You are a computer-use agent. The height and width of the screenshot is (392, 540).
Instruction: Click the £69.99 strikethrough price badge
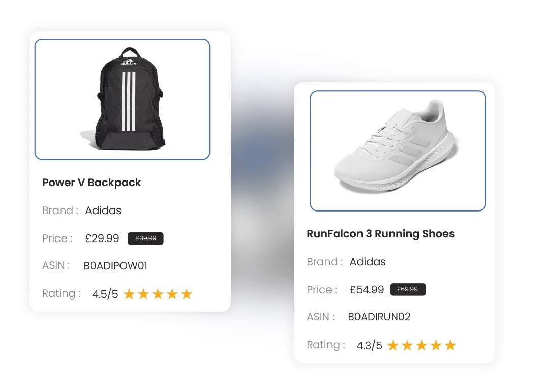[x=408, y=289]
